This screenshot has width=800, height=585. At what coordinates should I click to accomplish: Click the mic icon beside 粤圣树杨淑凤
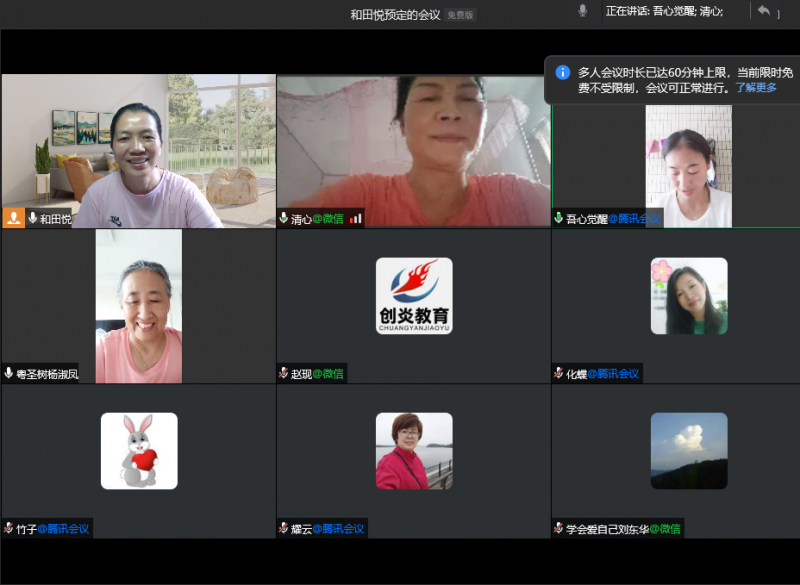[9, 373]
